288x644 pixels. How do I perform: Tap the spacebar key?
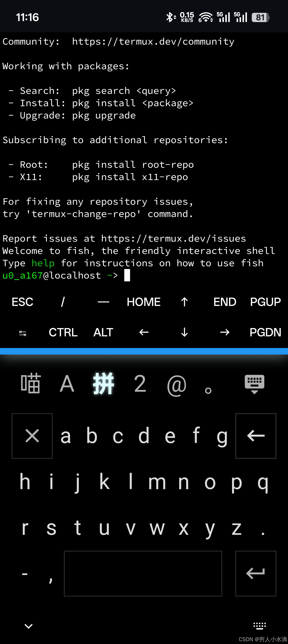coord(143,573)
